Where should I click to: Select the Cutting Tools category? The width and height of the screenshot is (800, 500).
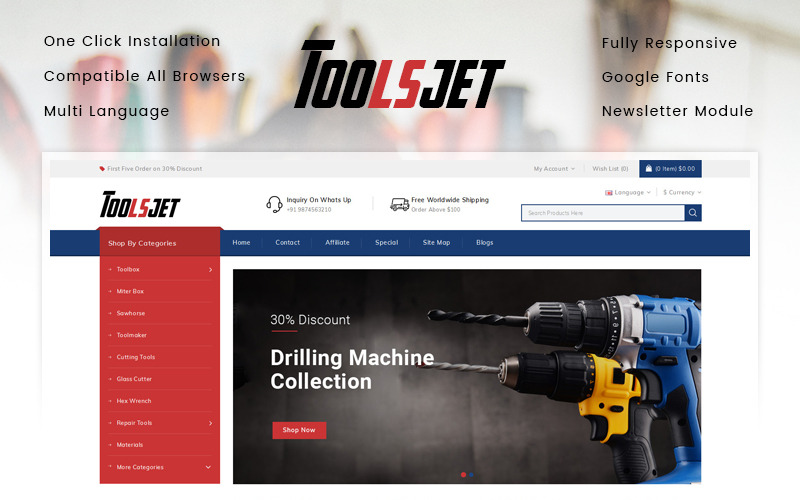point(136,357)
